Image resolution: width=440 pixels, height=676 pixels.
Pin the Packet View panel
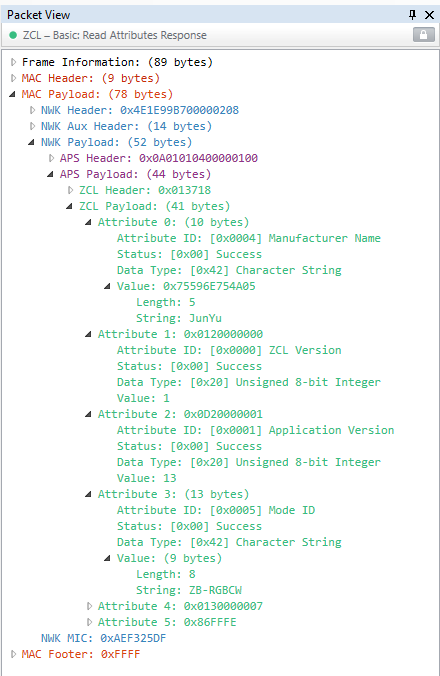412,15
